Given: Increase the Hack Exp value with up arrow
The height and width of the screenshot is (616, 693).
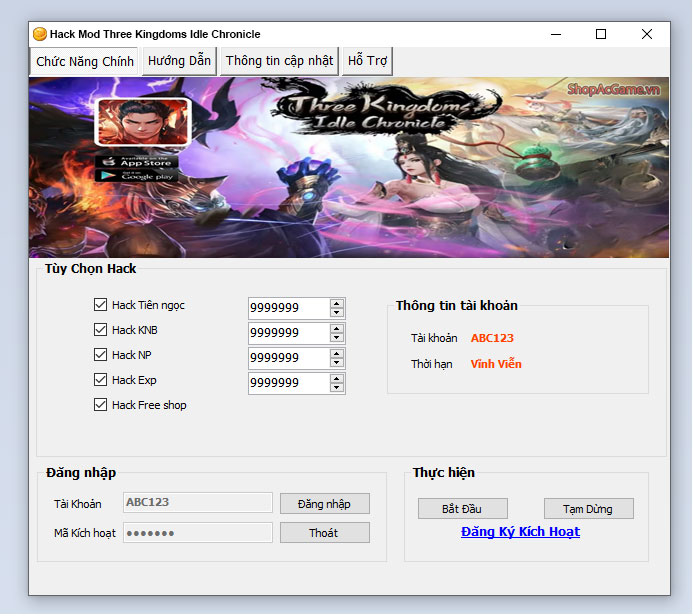Looking at the screenshot, I should (337, 379).
